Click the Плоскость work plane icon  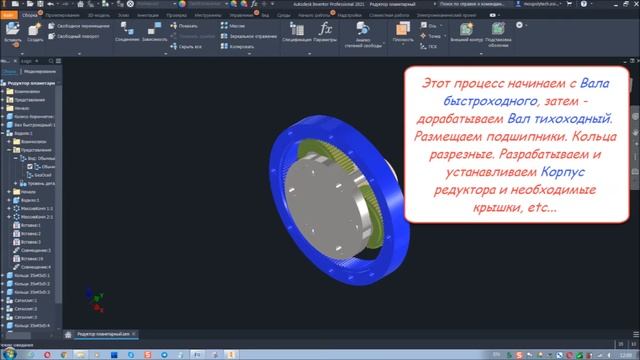click(403, 29)
